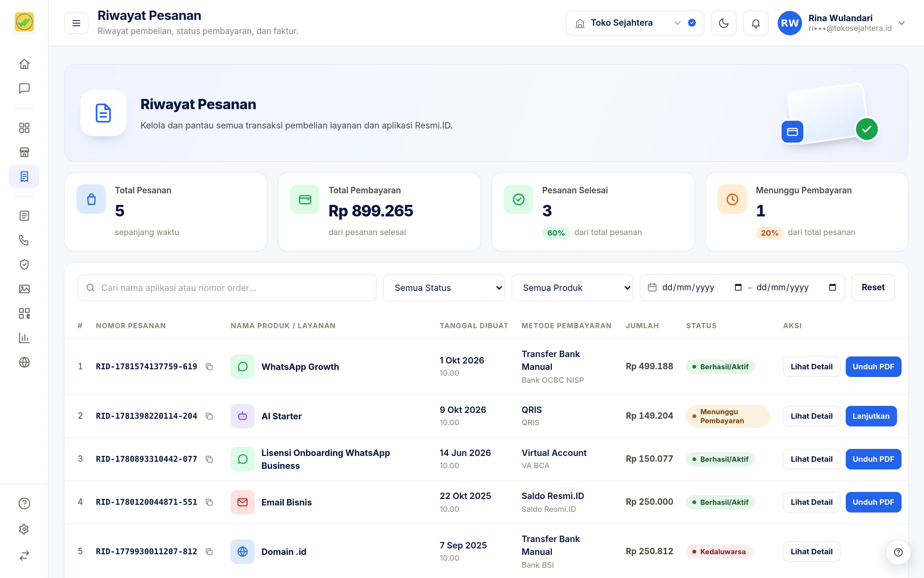Click the Kedaluwarsa status badge
The height and width of the screenshot is (578, 924).
click(719, 552)
